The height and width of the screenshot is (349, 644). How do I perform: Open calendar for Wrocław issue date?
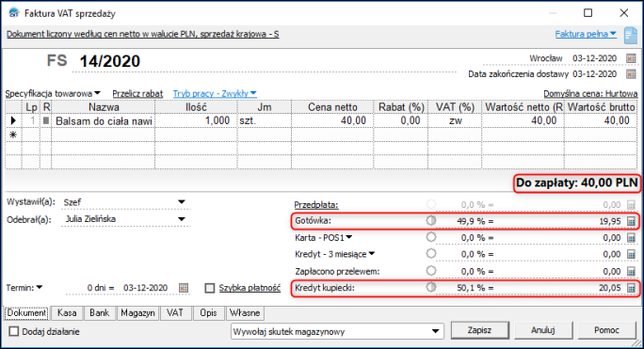(x=631, y=58)
